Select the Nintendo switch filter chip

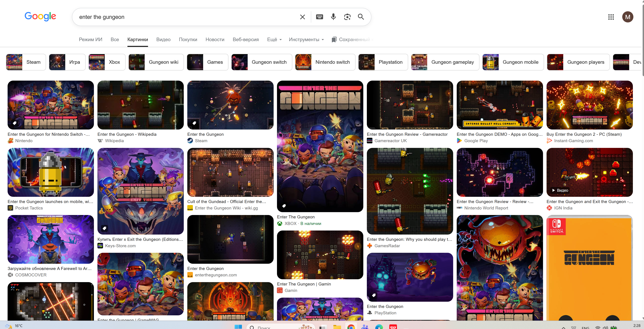(325, 62)
